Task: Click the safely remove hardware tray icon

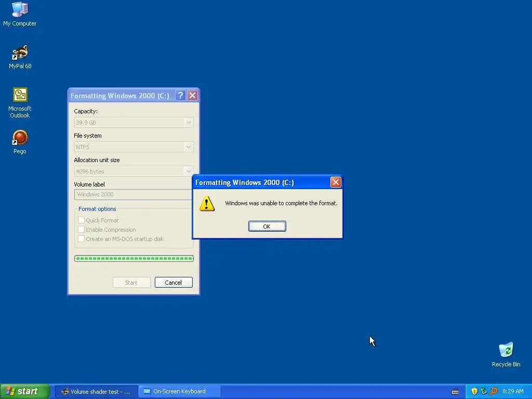Action: 484,391
